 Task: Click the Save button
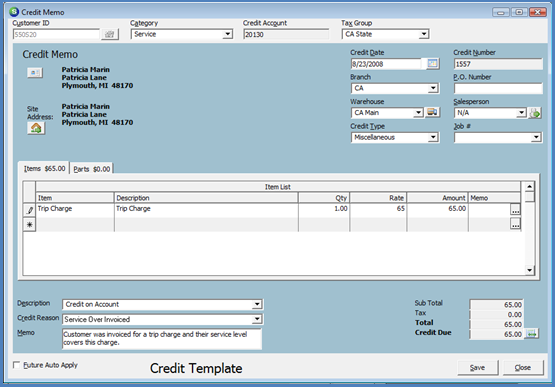pos(477,368)
